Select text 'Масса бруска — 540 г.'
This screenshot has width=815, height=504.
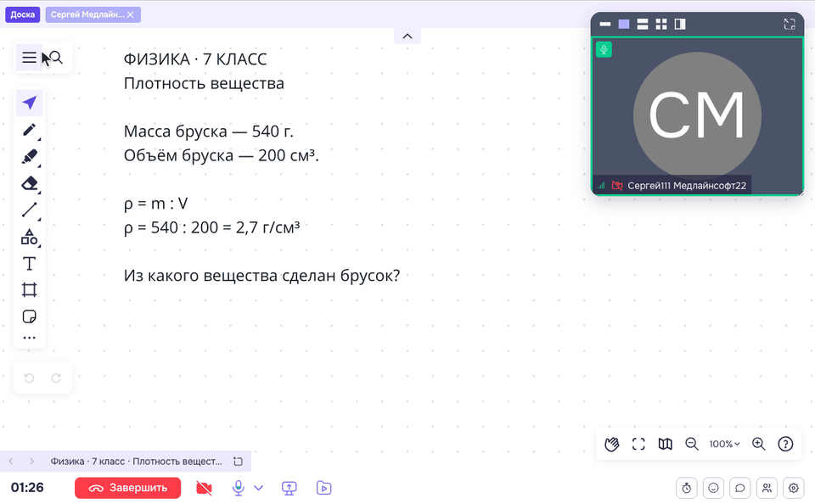209,132
